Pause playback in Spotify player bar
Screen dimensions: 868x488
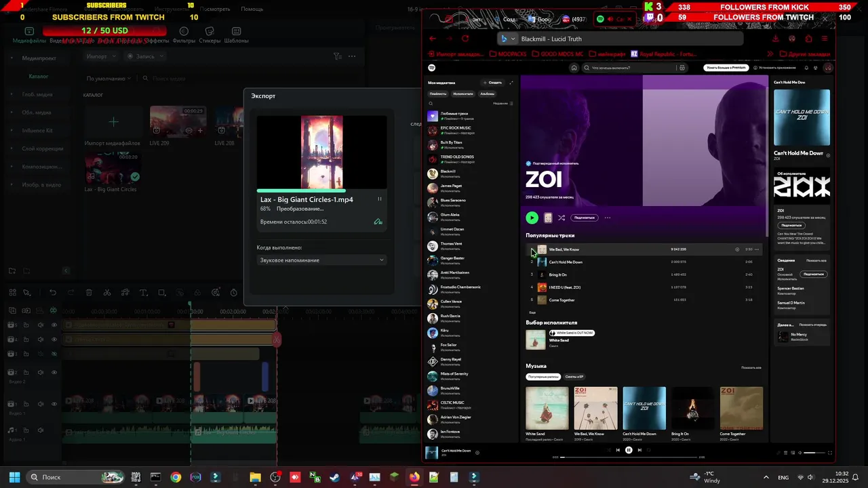[629, 450]
